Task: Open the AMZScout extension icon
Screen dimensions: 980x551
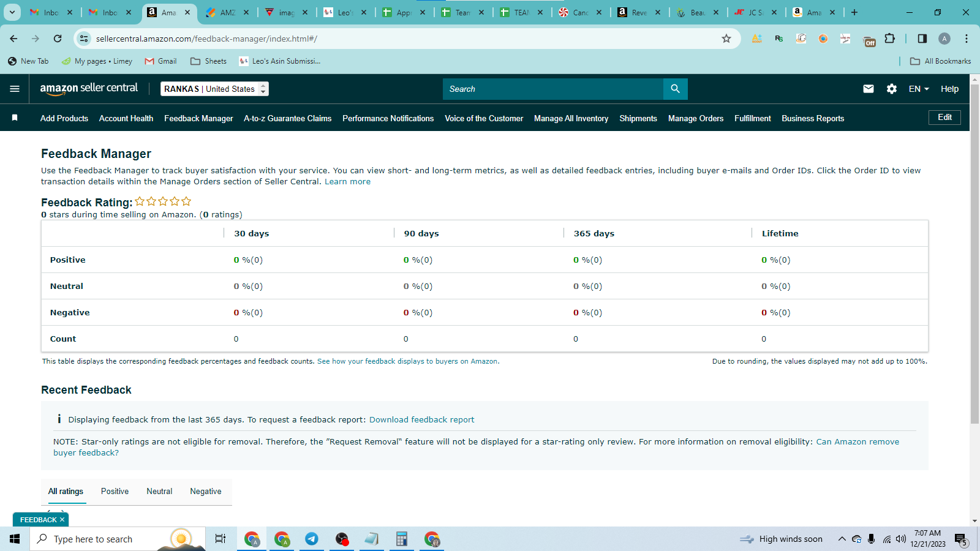Action: pos(757,39)
